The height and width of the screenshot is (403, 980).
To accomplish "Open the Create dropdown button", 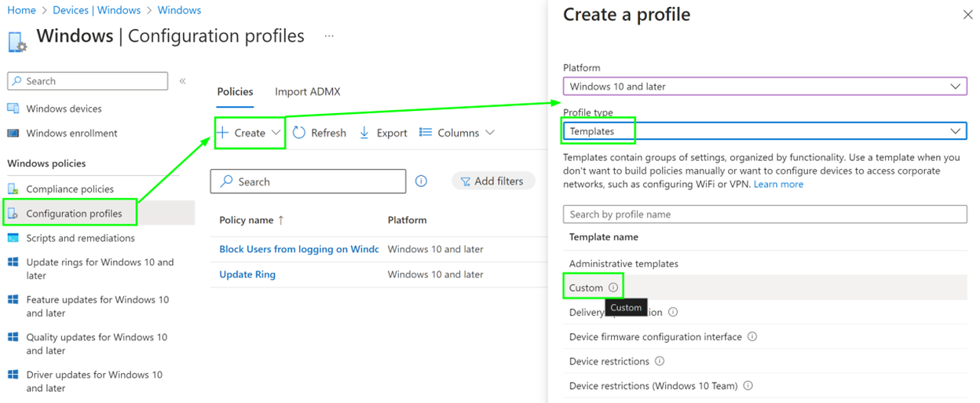I will pyautogui.click(x=250, y=133).
